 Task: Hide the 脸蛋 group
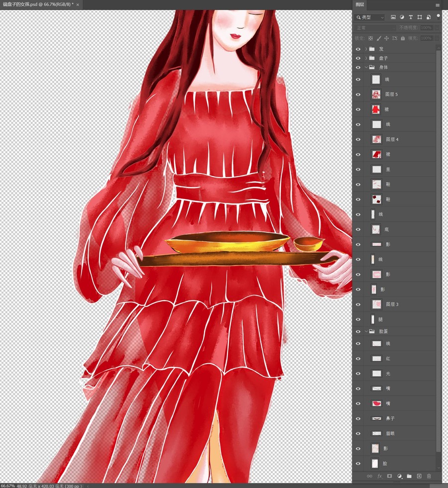[358, 331]
